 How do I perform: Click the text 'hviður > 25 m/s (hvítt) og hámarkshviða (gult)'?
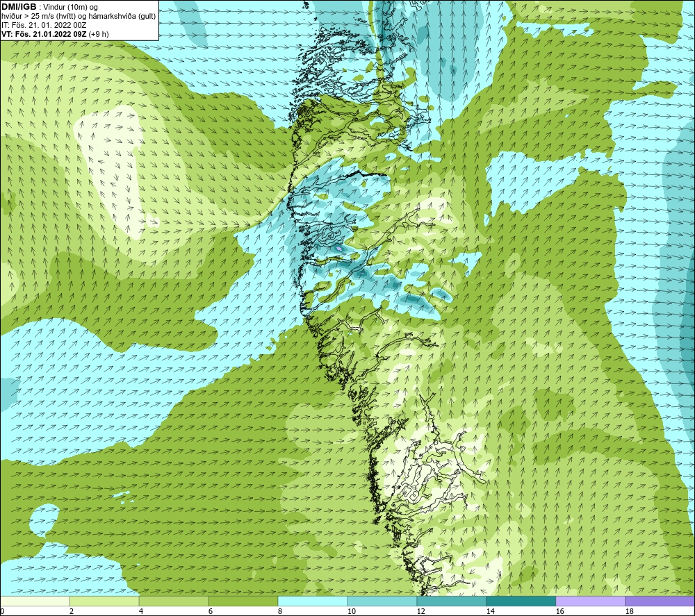[x=79, y=17]
